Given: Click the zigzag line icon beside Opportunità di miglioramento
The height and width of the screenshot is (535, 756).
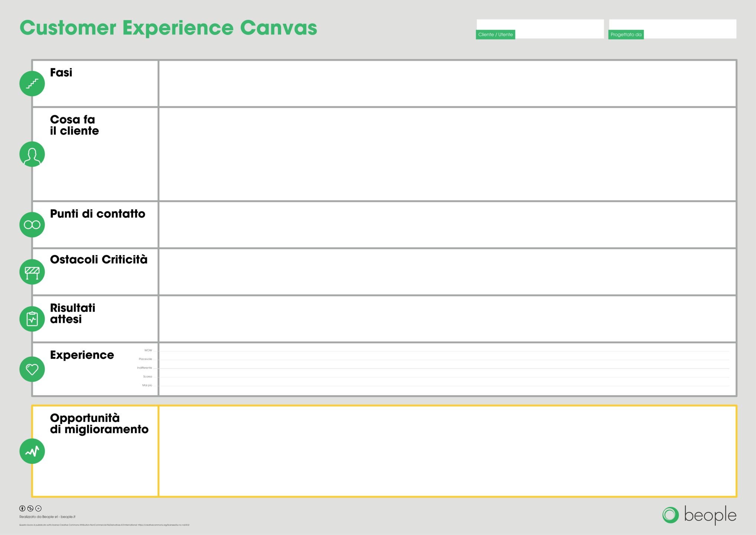Looking at the screenshot, I should [x=32, y=451].
